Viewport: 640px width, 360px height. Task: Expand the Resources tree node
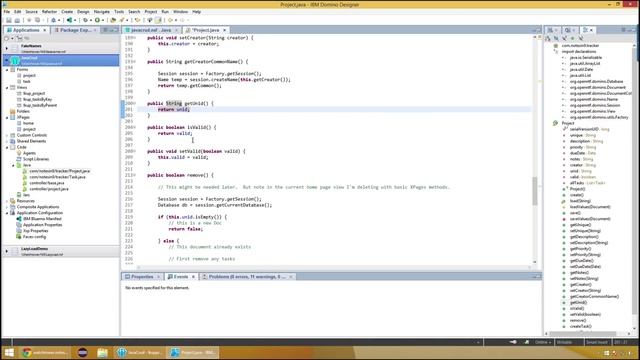(x=7, y=201)
